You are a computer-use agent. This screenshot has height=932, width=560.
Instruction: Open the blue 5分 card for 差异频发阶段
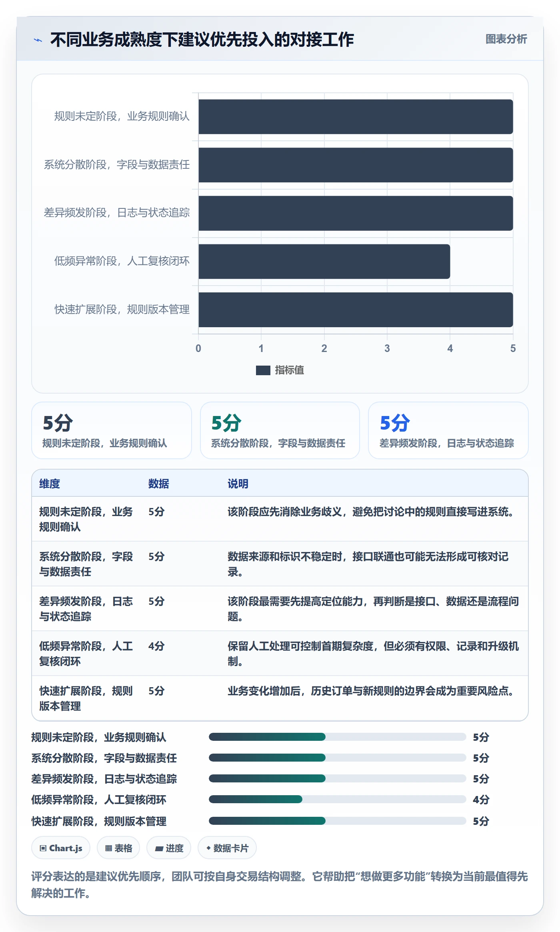[x=448, y=430]
